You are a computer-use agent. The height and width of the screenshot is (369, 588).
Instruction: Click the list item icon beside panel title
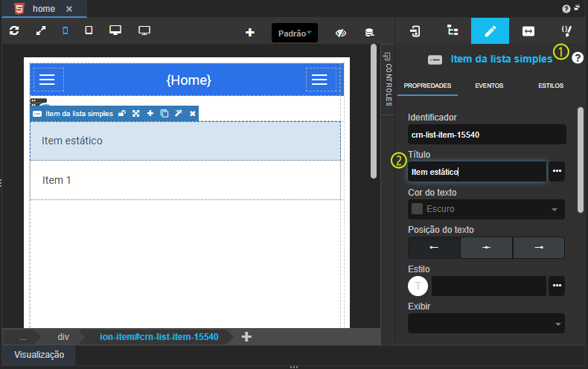tap(435, 60)
